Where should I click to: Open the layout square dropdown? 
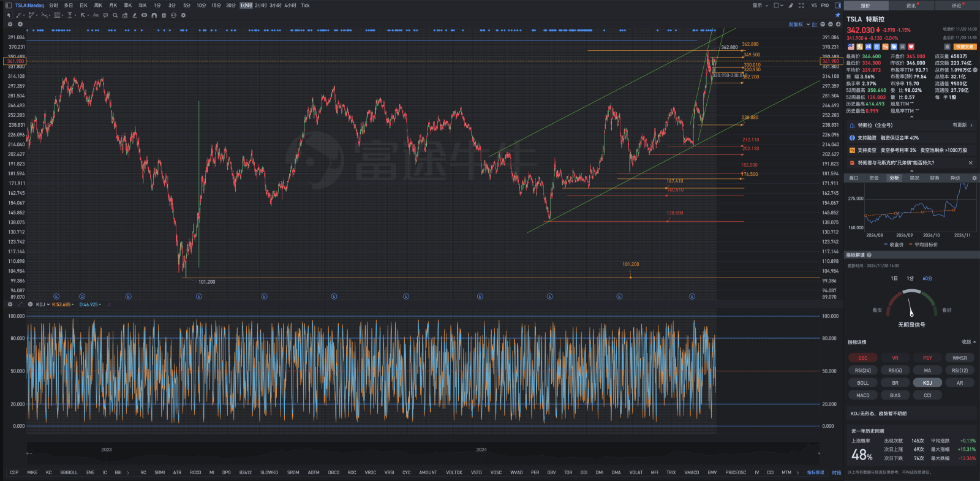pos(778,6)
